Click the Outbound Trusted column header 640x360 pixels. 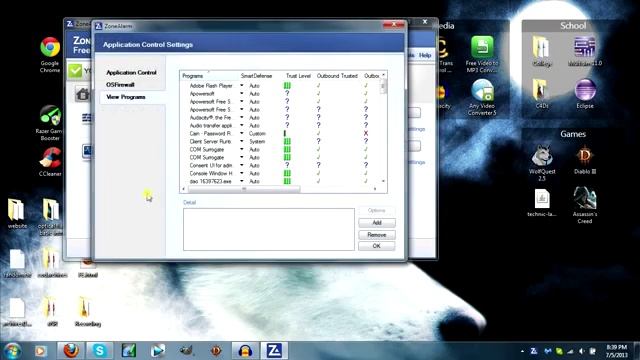point(337,76)
